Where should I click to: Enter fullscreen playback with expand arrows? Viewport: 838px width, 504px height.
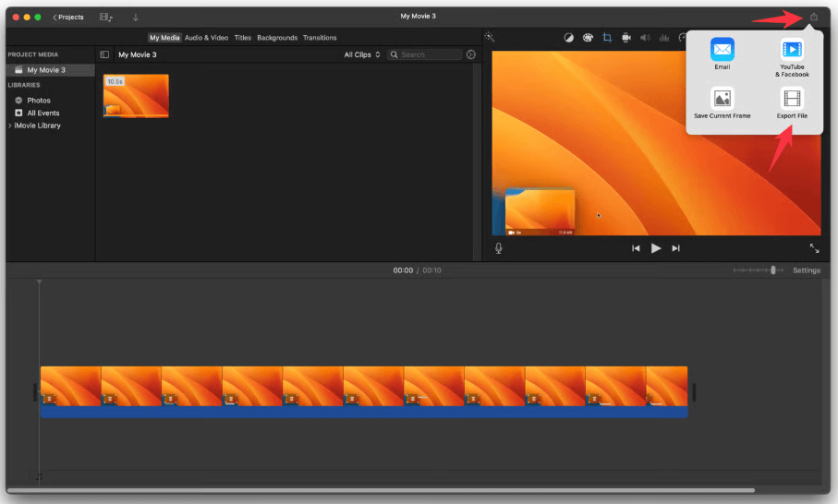point(814,248)
